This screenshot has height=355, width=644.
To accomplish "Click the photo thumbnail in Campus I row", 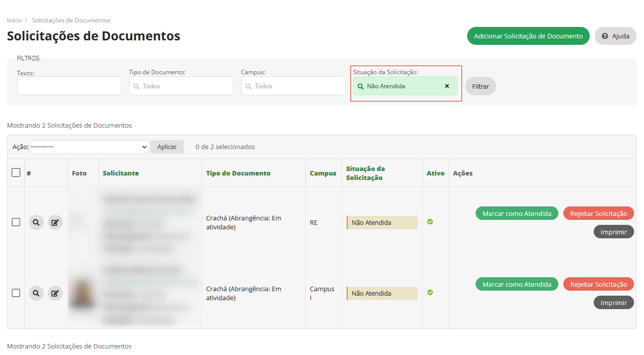I will (x=83, y=294).
